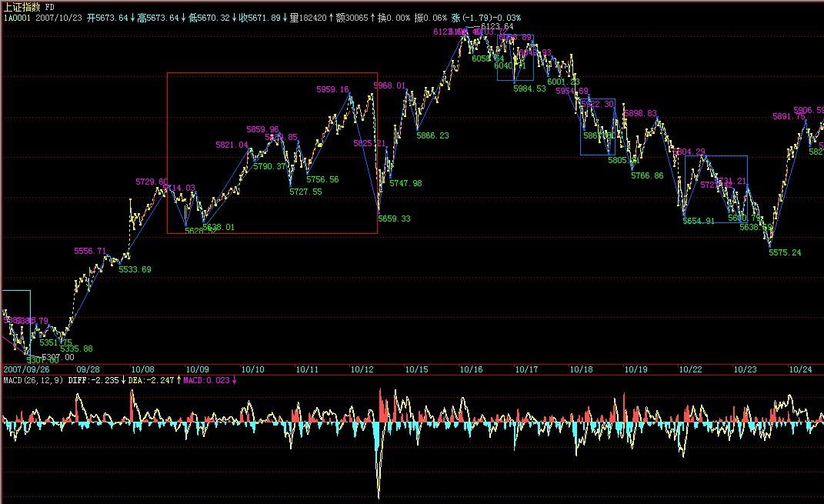
Task: Select the MACD(26,12,9) indicator label
Action: coord(32,379)
